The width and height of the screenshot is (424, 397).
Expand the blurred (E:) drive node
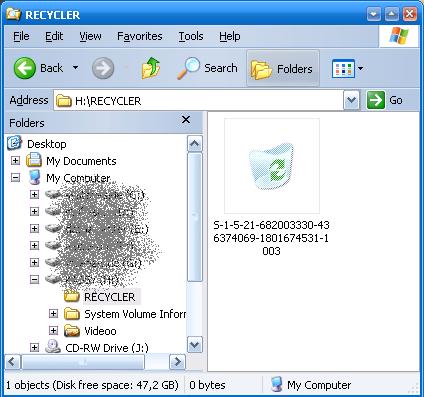pos(34,228)
